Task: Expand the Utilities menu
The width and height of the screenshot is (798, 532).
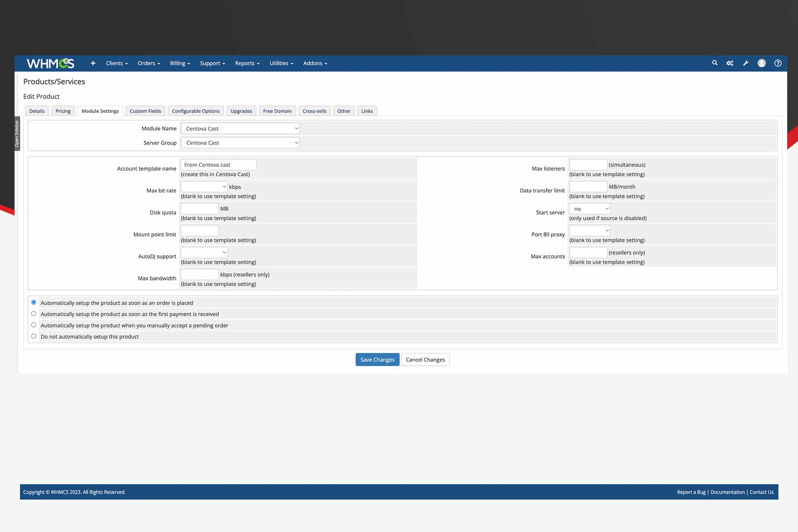Action: [281, 63]
